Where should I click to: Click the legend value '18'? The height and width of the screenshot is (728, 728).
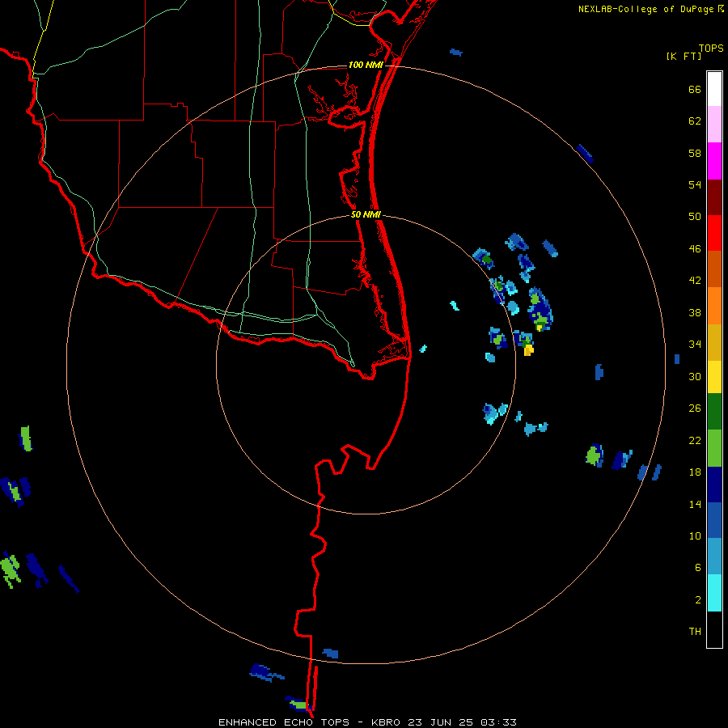point(695,472)
